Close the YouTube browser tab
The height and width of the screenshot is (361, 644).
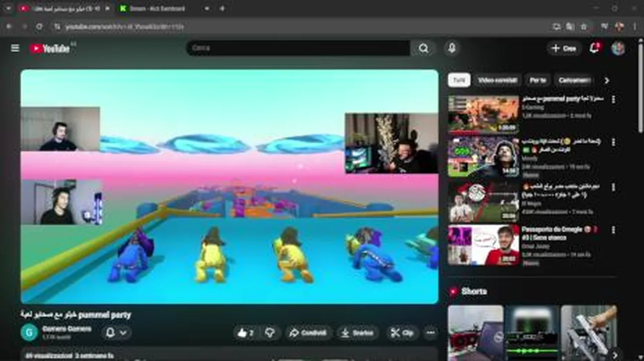(107, 9)
